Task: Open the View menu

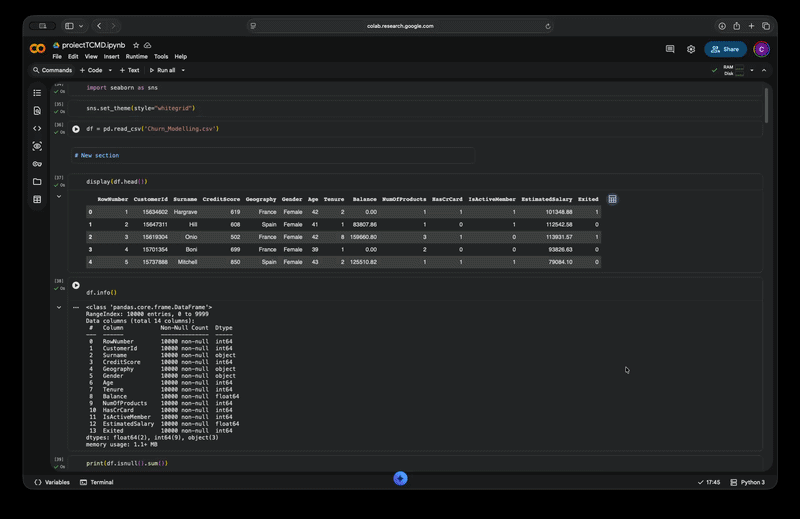Action: click(x=91, y=57)
